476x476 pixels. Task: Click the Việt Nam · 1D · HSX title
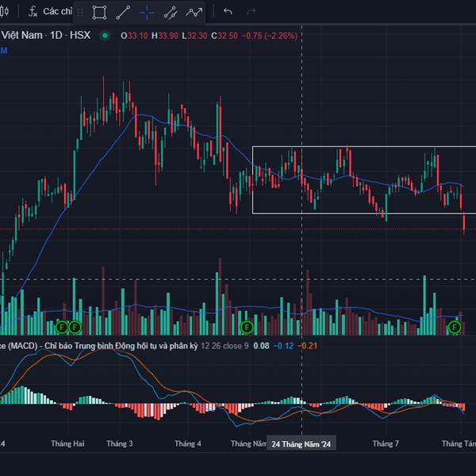point(45,35)
